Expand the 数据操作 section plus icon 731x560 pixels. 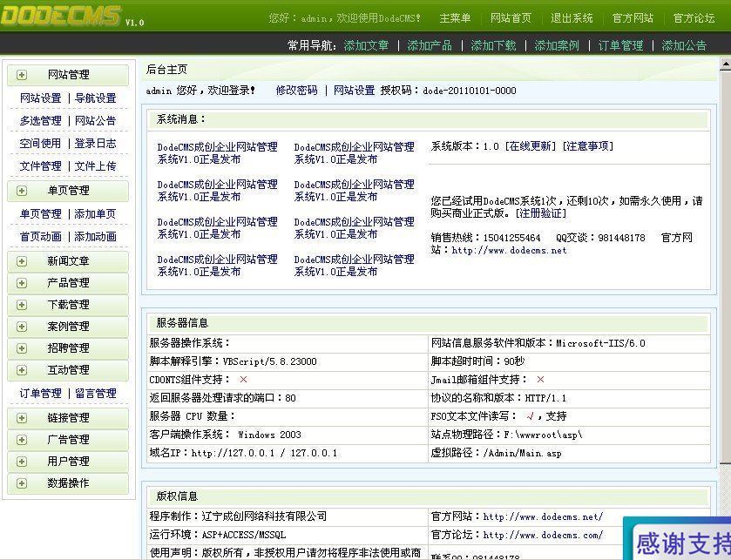pos(22,483)
